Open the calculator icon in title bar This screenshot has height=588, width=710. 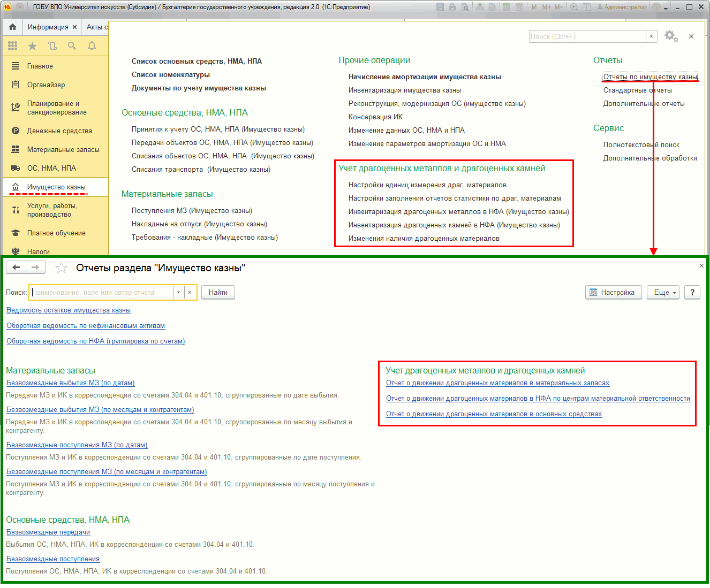tap(506, 7)
